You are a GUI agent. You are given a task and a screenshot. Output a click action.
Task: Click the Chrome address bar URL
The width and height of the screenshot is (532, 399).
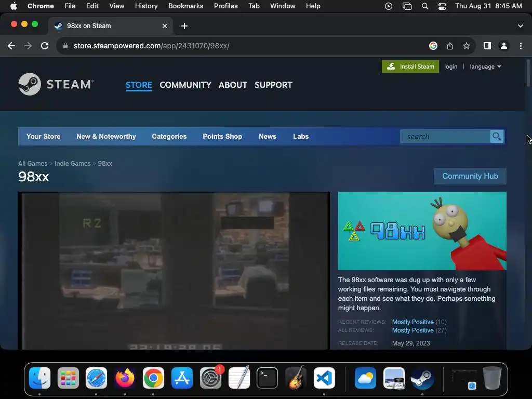151,46
